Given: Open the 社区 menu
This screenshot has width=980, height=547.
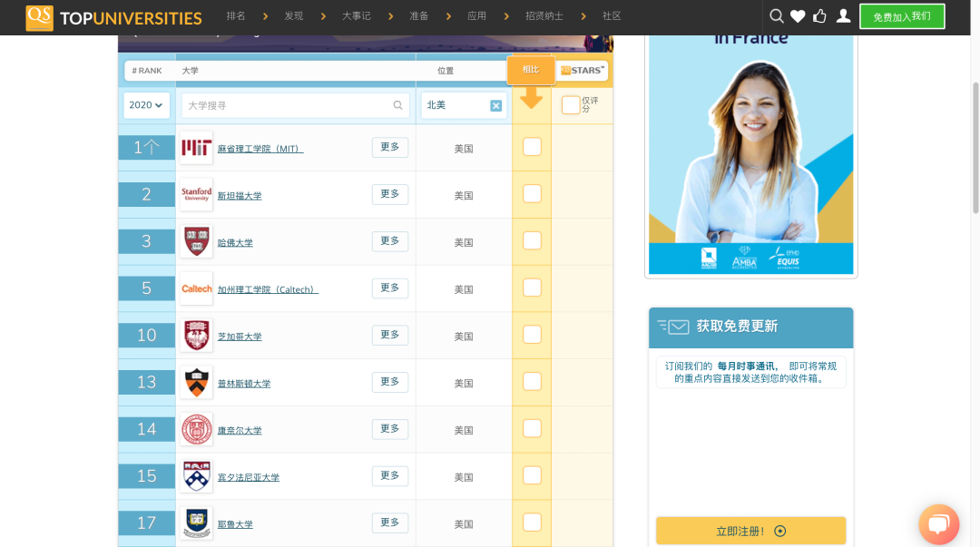Looking at the screenshot, I should pos(612,16).
